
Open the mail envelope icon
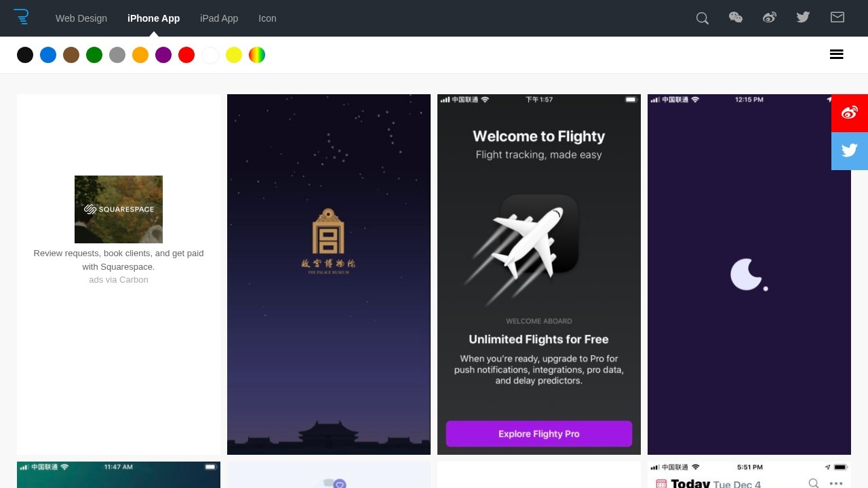837,18
